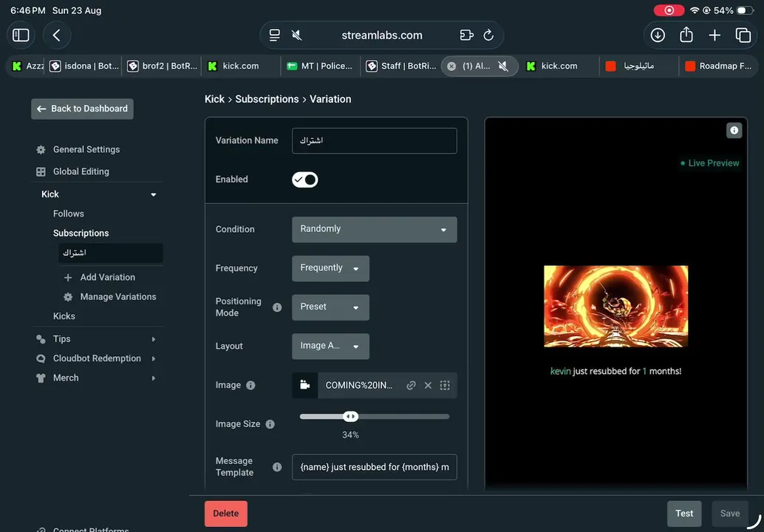The image size is (764, 532).
Task: Unmute the tab via address bar speaker icon
Action: (297, 35)
